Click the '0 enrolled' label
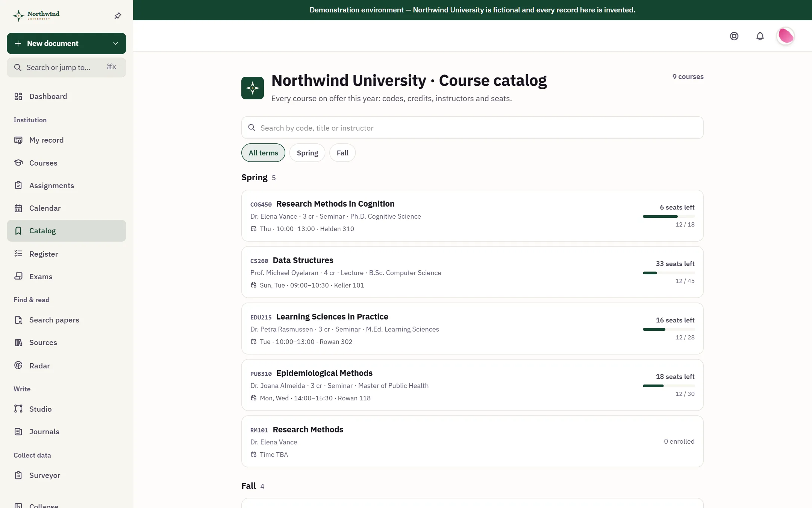The height and width of the screenshot is (508, 812). [679, 441]
